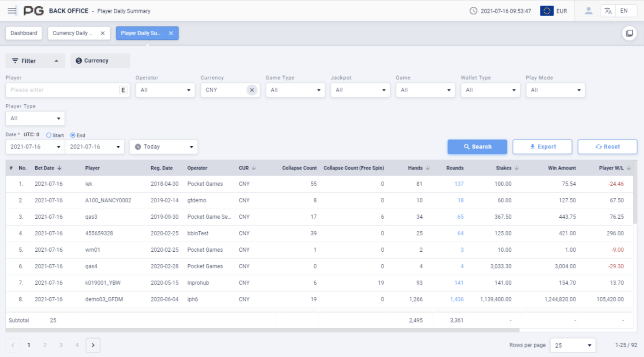This screenshot has height=357, width=644.
Task: Click the Export button
Action: tap(542, 147)
